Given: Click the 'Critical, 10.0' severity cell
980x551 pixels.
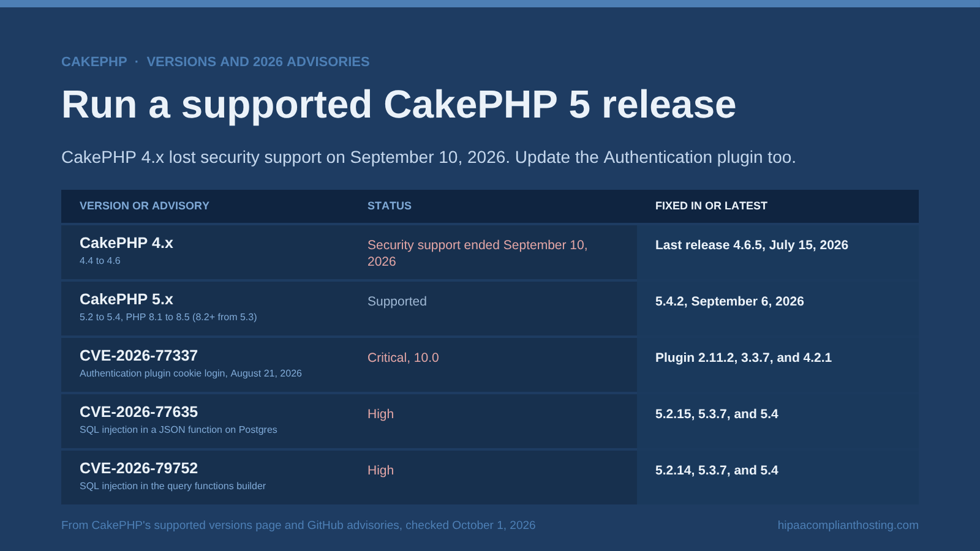Looking at the screenshot, I should pos(403,358).
